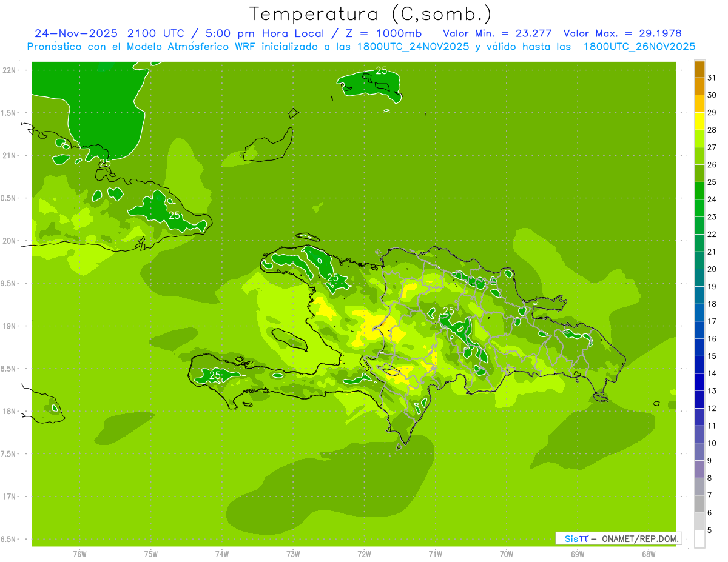
Task: Click the "68W" longitude axis label
Action: [649, 554]
